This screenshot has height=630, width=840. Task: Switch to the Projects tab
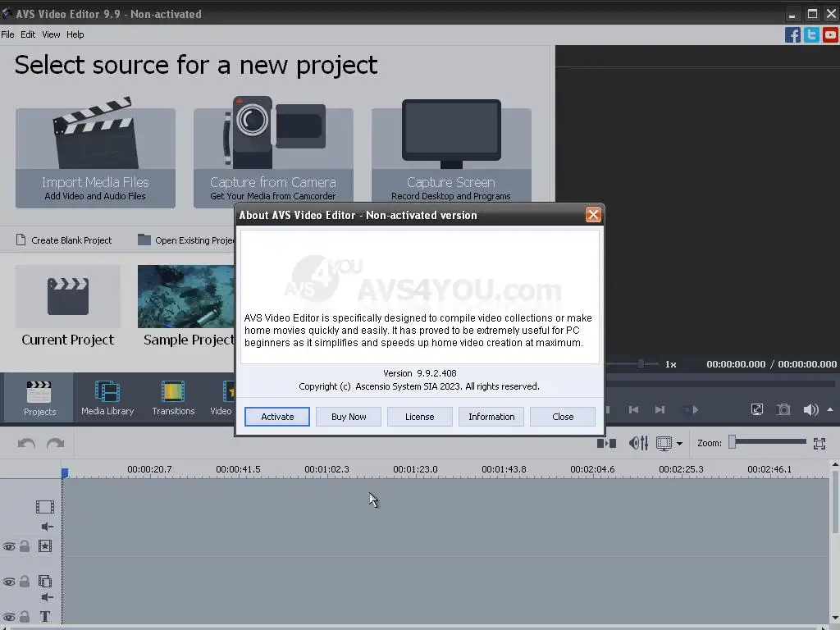(39, 398)
